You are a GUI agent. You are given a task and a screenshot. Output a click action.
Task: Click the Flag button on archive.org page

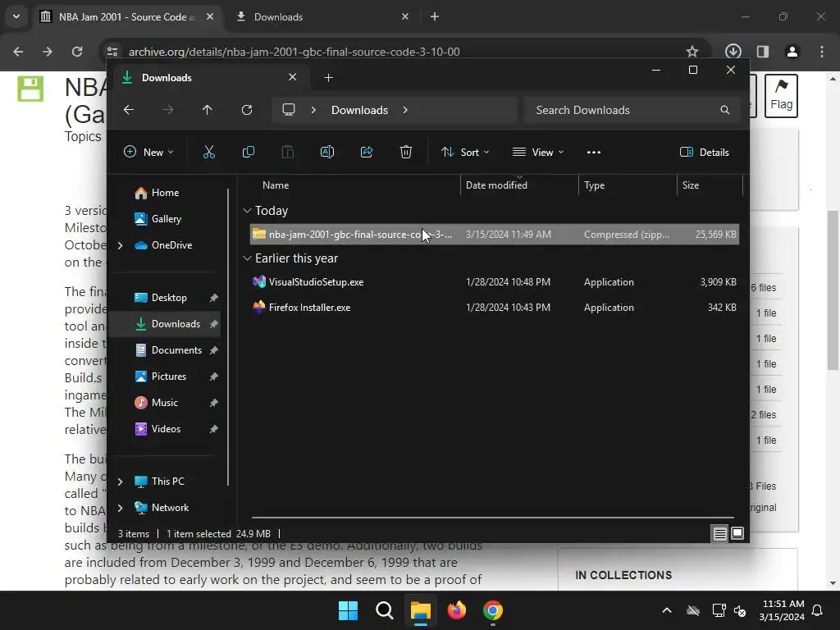781,96
